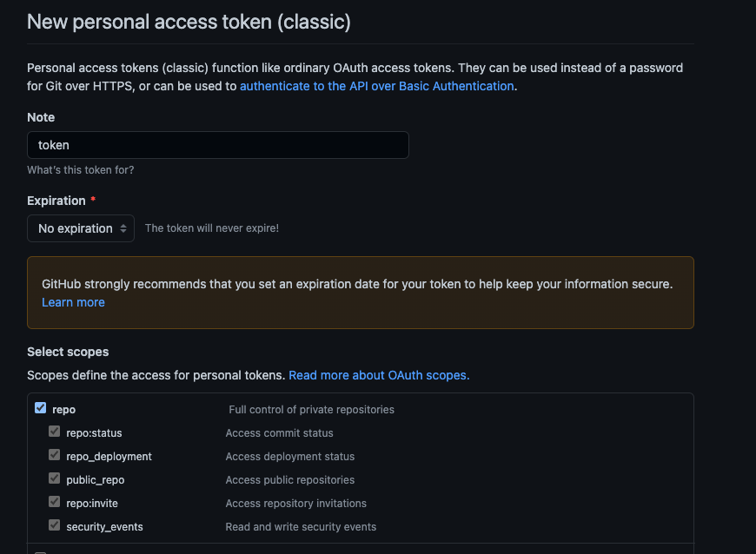Open Read more about OAuth scopes

point(379,375)
